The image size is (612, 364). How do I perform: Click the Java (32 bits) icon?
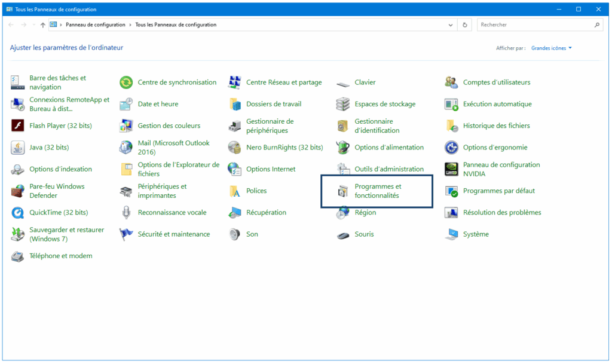click(18, 148)
